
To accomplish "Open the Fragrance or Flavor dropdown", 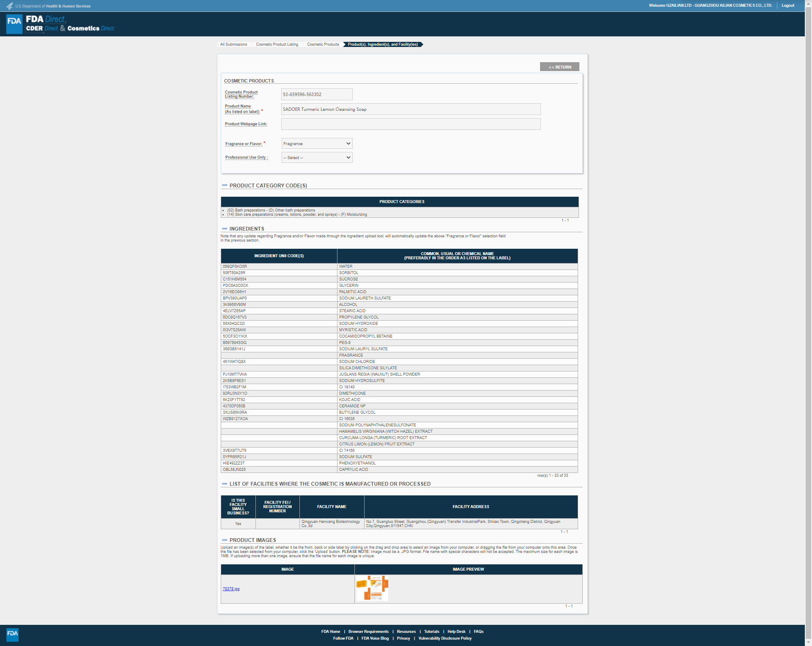I will pyautogui.click(x=317, y=144).
